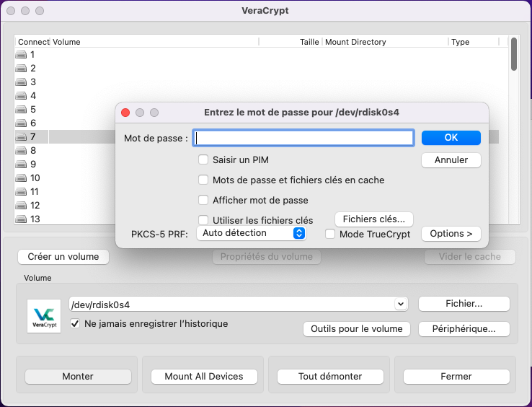Click the Type column header
Image resolution: width=532 pixels, height=407 pixels.
click(474, 42)
